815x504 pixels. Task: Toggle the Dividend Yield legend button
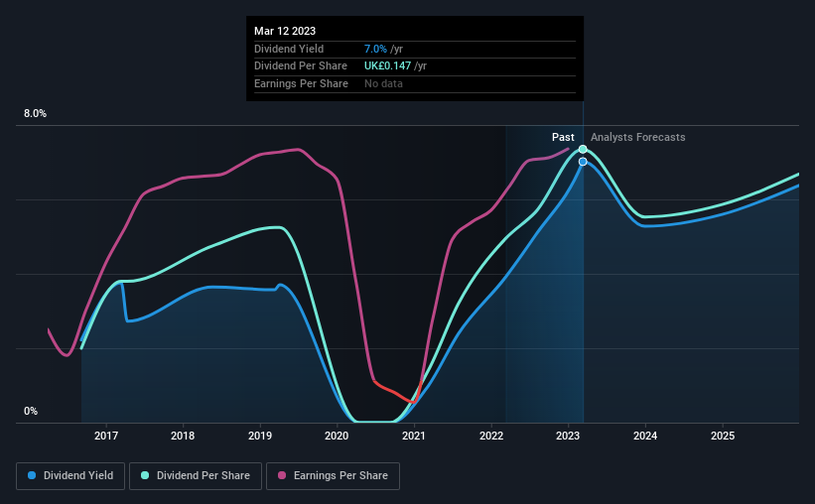tap(70, 476)
